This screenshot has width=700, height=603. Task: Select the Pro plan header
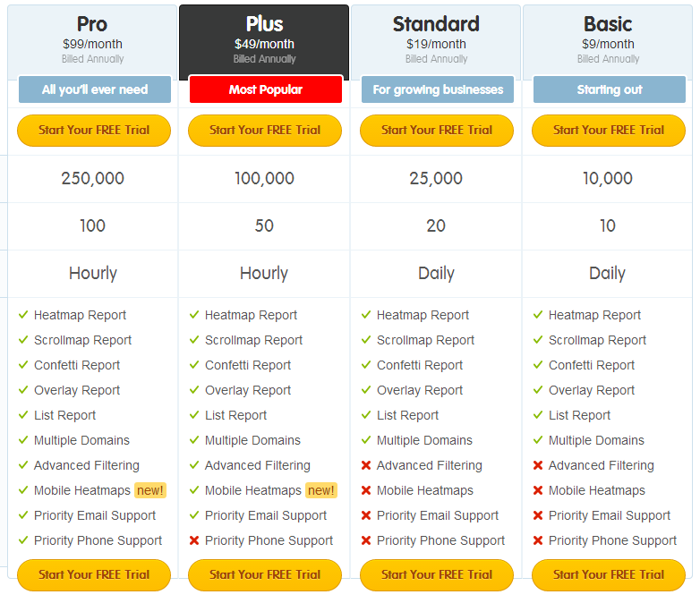(x=92, y=40)
